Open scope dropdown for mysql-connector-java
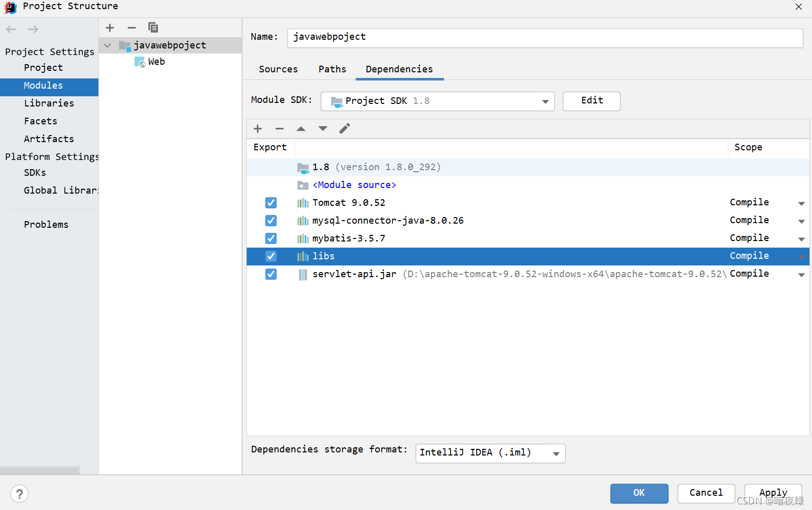This screenshot has height=510, width=812. 801,222
